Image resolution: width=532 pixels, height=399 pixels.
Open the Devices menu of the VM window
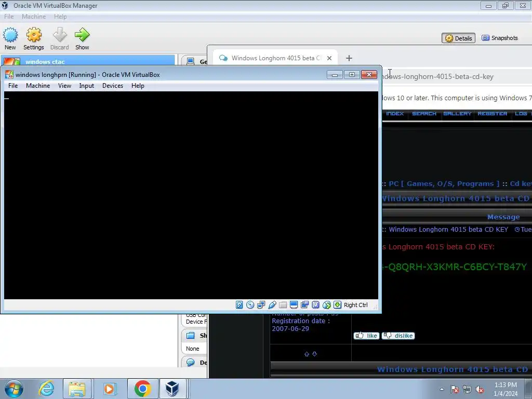[113, 86]
